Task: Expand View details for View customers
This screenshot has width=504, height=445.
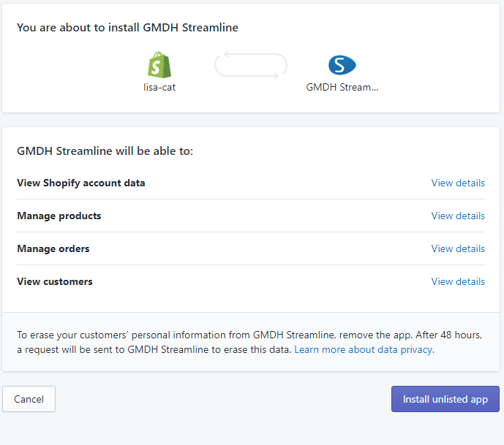Action: (x=457, y=281)
